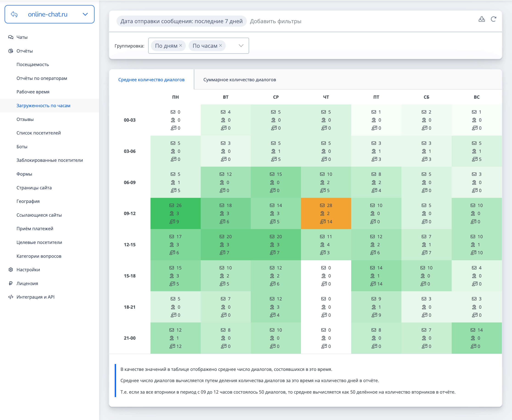This screenshot has width=512, height=420.
Task: Click the Настройки gear icon
Action: coord(11,269)
